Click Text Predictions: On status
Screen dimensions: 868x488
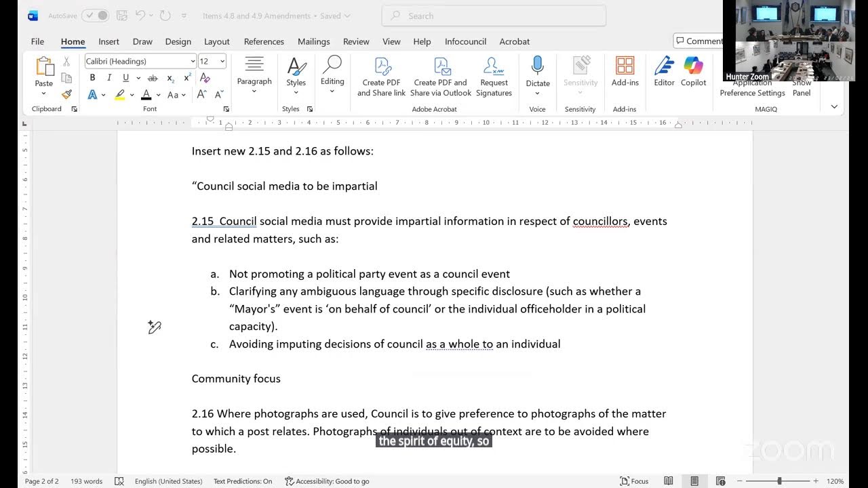tap(243, 481)
